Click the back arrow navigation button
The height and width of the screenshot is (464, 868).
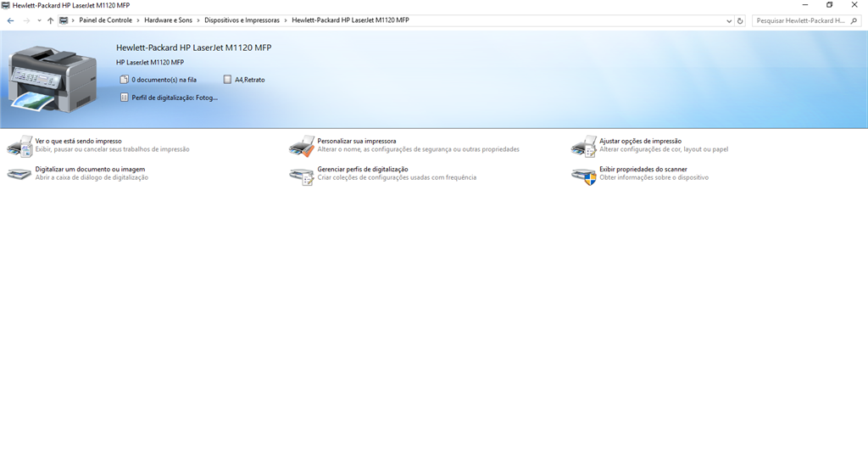click(x=10, y=20)
